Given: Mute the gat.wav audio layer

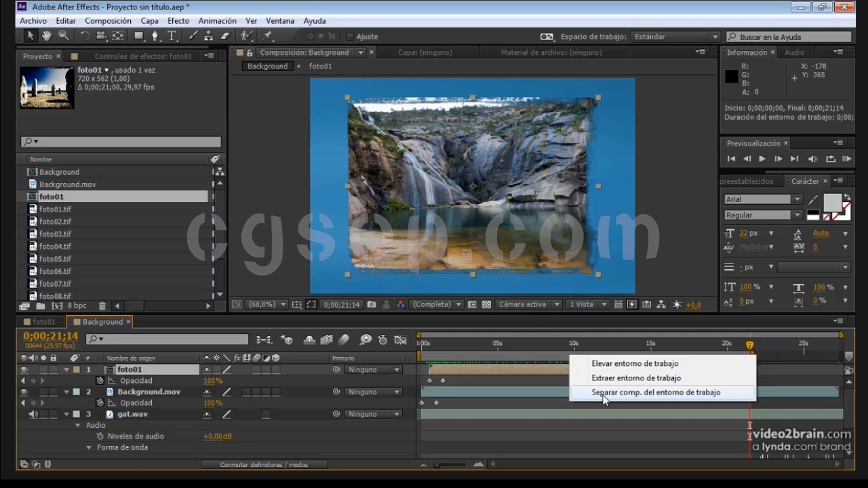Looking at the screenshot, I should 33,414.
